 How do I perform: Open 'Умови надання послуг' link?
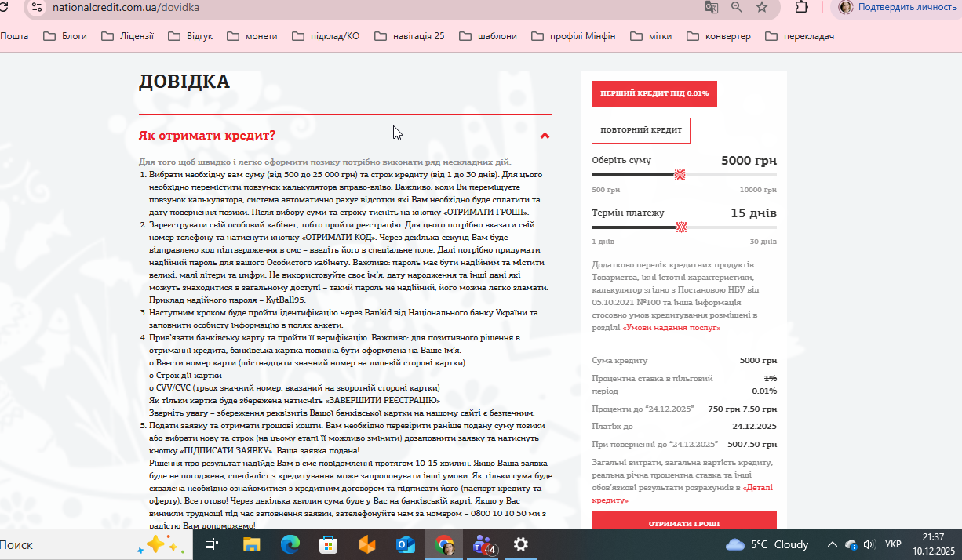[672, 328]
